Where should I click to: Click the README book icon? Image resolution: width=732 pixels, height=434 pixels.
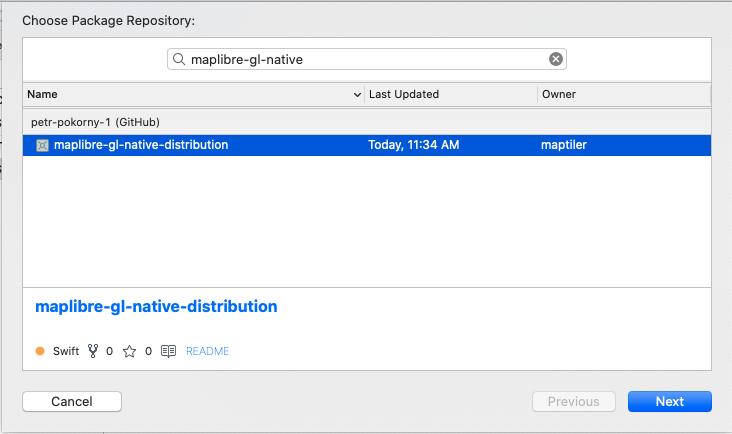pos(169,351)
